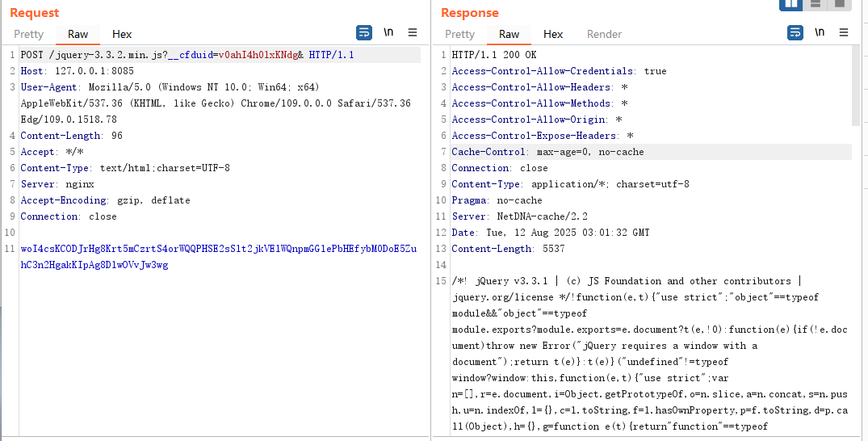This screenshot has width=868, height=441.
Task: Click 'Accept-Encoding: gzip, deflate' header
Action: (105, 200)
